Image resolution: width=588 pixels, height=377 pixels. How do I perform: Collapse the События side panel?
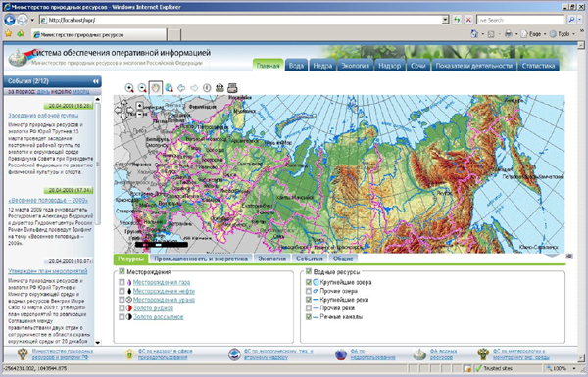tap(96, 81)
